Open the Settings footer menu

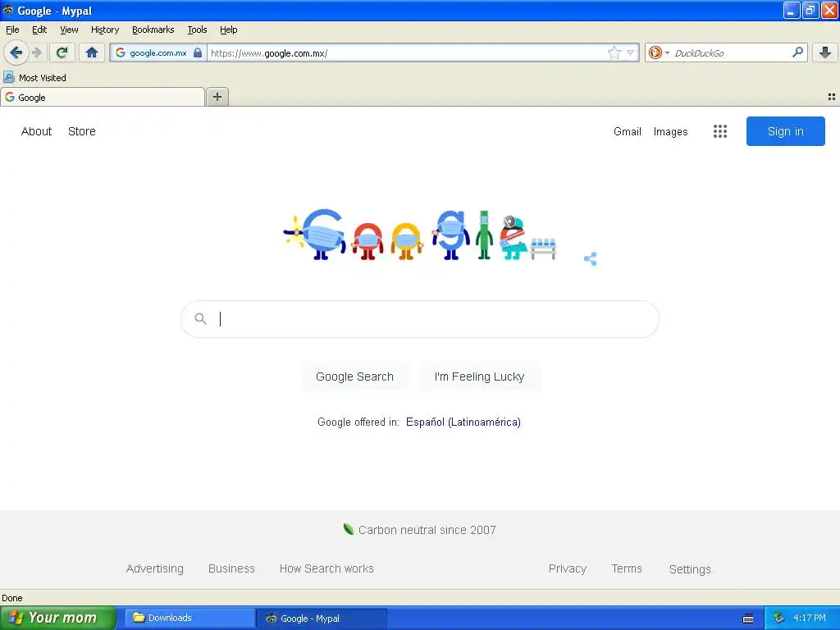pos(690,569)
